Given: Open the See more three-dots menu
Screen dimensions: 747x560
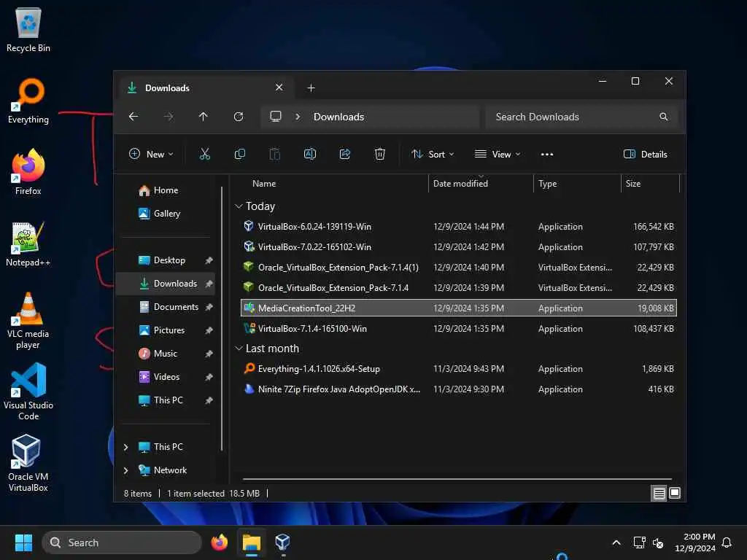Looking at the screenshot, I should tap(547, 155).
